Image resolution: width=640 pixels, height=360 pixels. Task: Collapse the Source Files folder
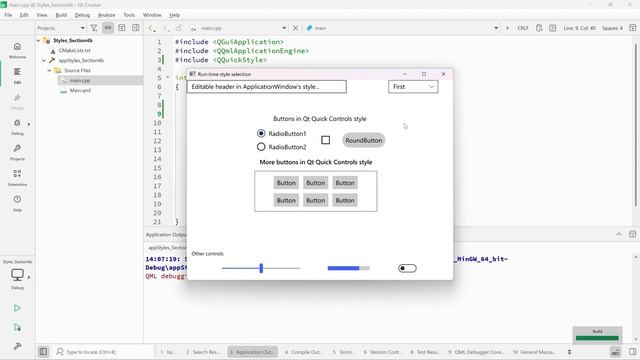(x=49, y=70)
